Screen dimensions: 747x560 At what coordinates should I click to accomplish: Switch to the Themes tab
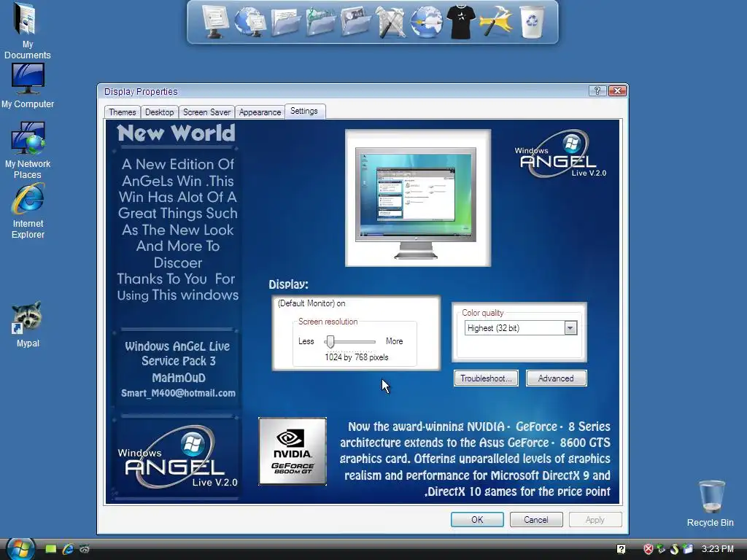pyautogui.click(x=123, y=112)
